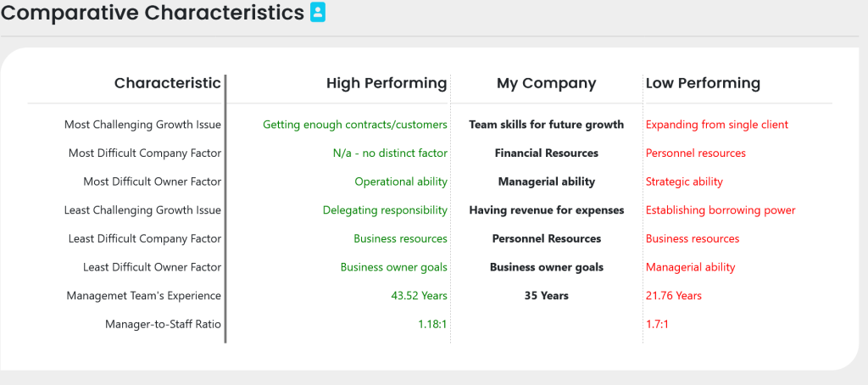Click the blue profile icon beside the title

point(318,13)
